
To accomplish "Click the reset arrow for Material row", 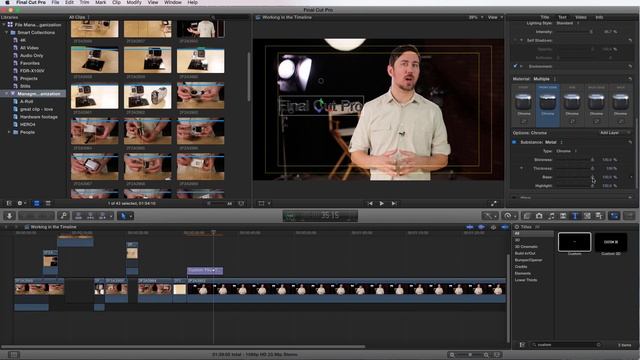I will pyautogui.click(x=630, y=79).
